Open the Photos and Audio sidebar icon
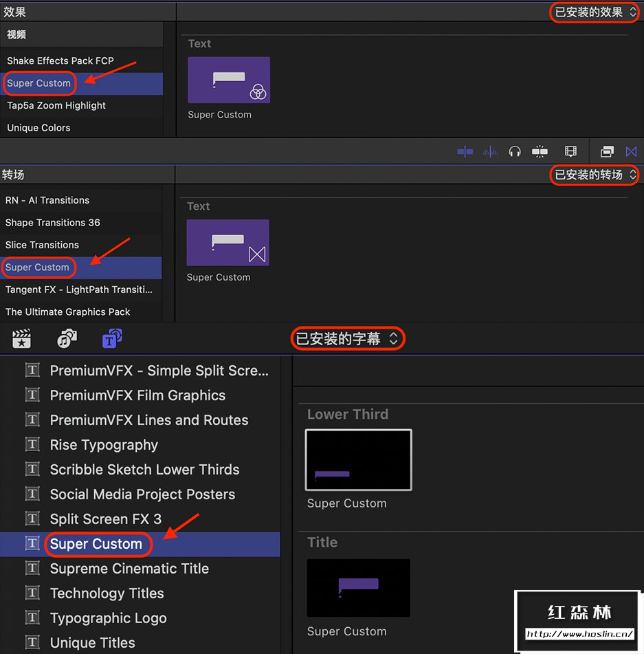 (x=67, y=338)
